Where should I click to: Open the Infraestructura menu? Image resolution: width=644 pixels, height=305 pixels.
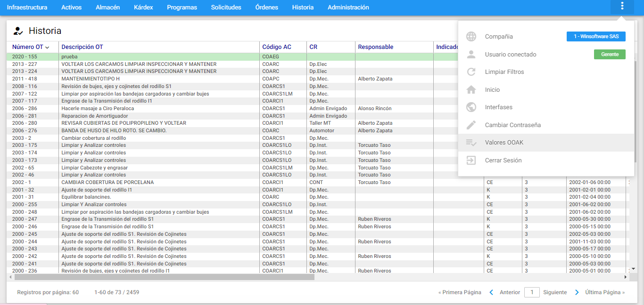click(27, 8)
